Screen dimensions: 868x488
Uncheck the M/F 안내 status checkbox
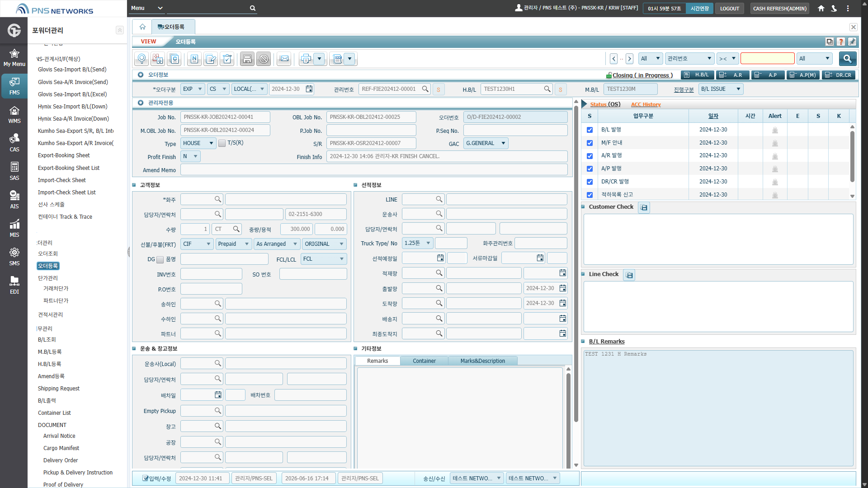(x=590, y=143)
